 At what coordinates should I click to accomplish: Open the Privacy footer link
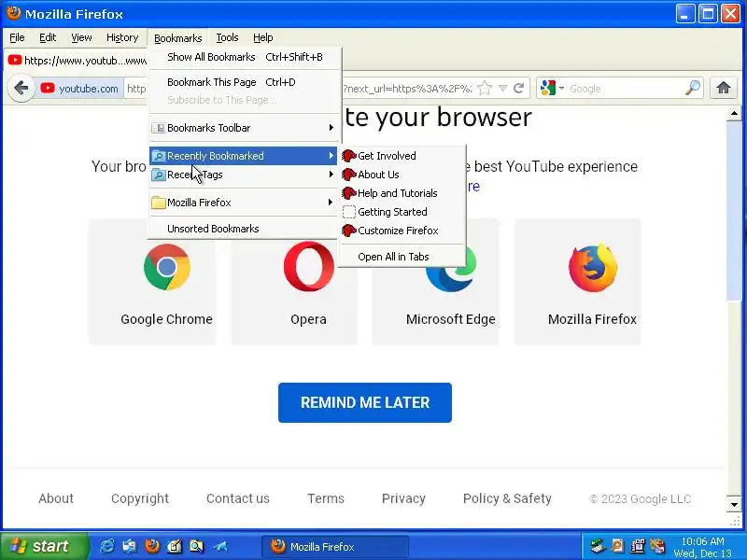click(x=403, y=498)
